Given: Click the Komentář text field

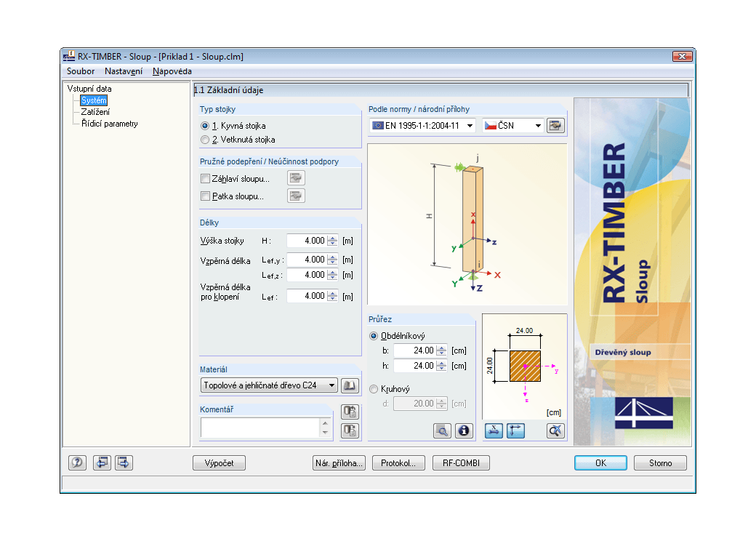Looking at the screenshot, I should pyautogui.click(x=260, y=428).
